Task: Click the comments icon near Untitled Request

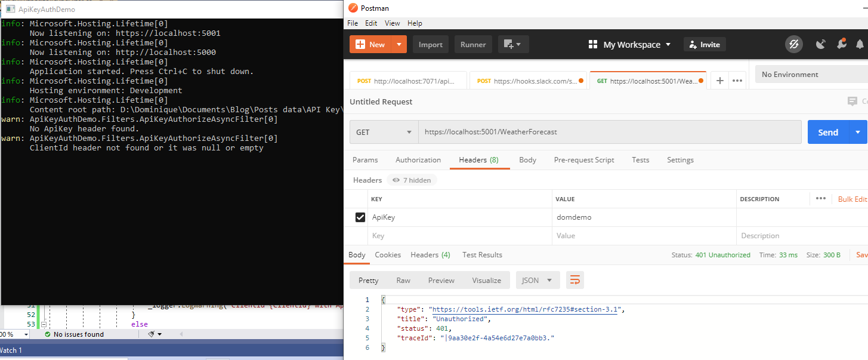Action: point(852,101)
